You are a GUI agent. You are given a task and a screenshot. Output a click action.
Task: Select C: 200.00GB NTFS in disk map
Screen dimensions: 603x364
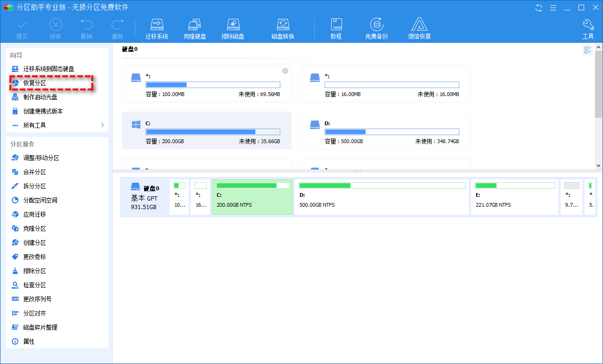click(252, 197)
